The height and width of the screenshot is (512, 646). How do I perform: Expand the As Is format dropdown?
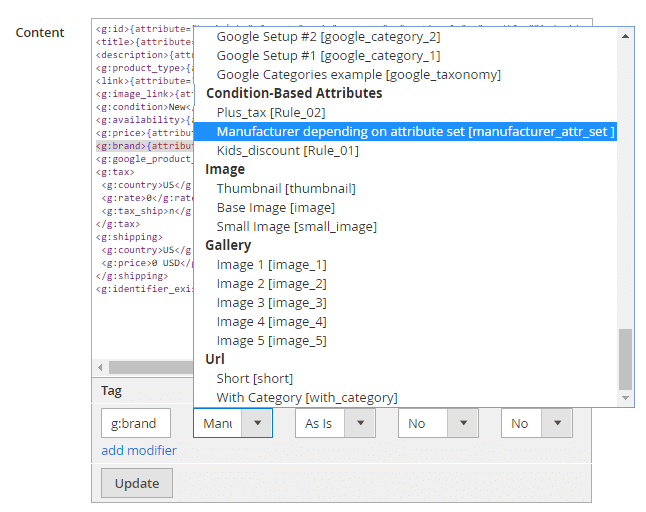[x=334, y=423]
